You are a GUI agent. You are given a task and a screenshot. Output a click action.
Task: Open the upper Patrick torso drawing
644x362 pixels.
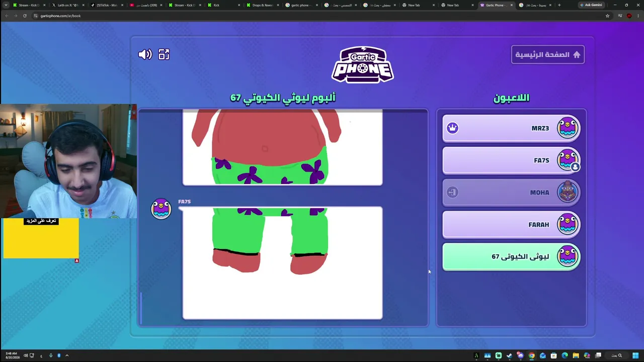282,148
